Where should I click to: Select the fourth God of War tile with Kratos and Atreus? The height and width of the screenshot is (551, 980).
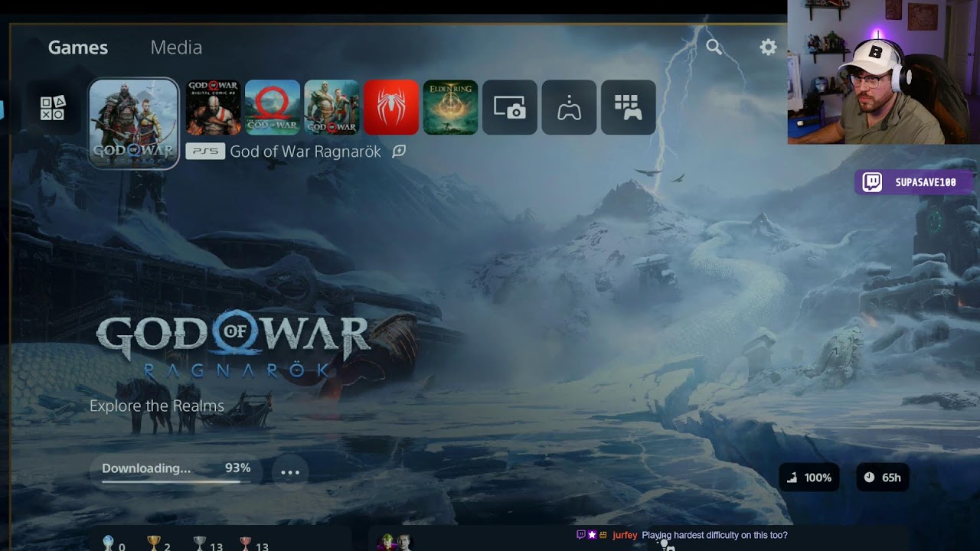point(332,107)
